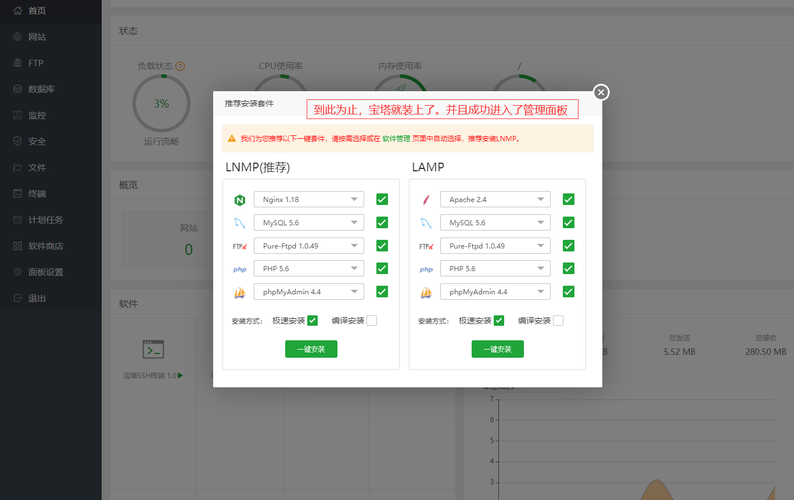Screen dimensions: 794x500
Task: Toggle 极速安装 checkbox under LNMP
Action: pos(312,320)
